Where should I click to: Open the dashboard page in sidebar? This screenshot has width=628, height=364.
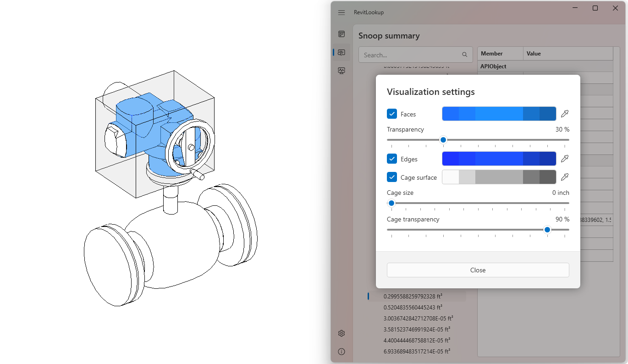[x=342, y=34]
